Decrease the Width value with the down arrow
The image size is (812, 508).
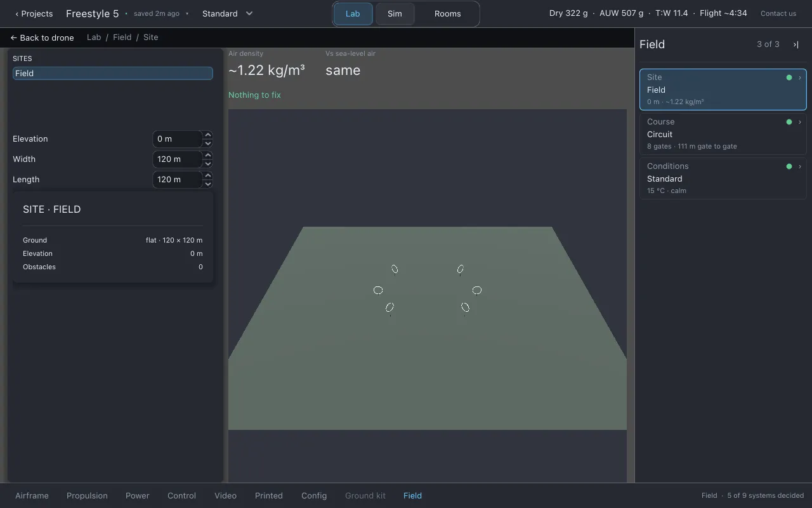(x=208, y=164)
